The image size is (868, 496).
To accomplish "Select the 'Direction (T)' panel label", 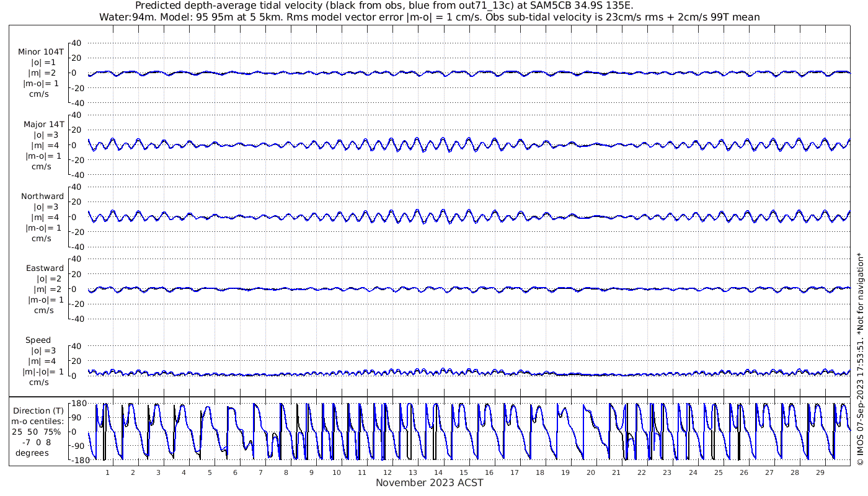I will [x=38, y=411].
